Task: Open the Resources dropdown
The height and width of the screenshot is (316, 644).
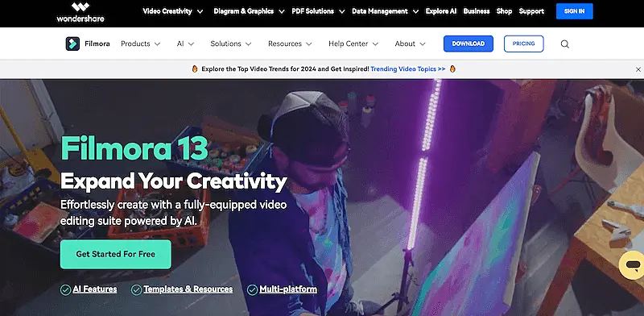Action: pos(290,44)
